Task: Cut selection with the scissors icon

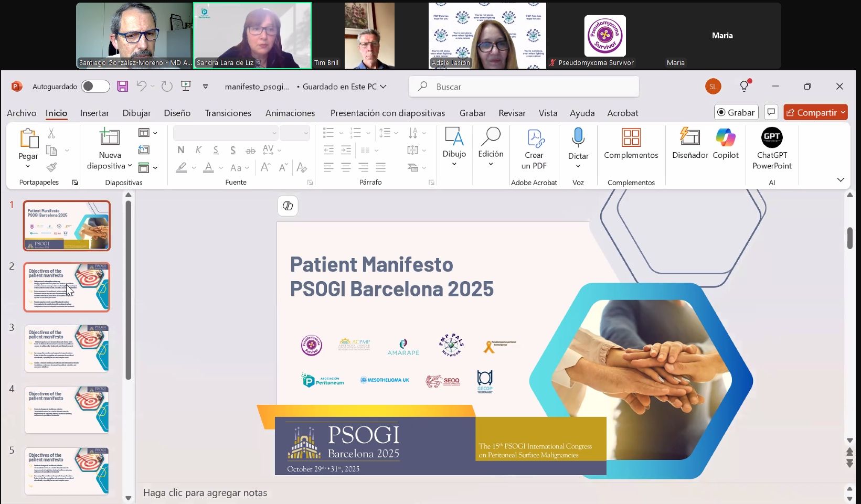Action: tap(51, 134)
